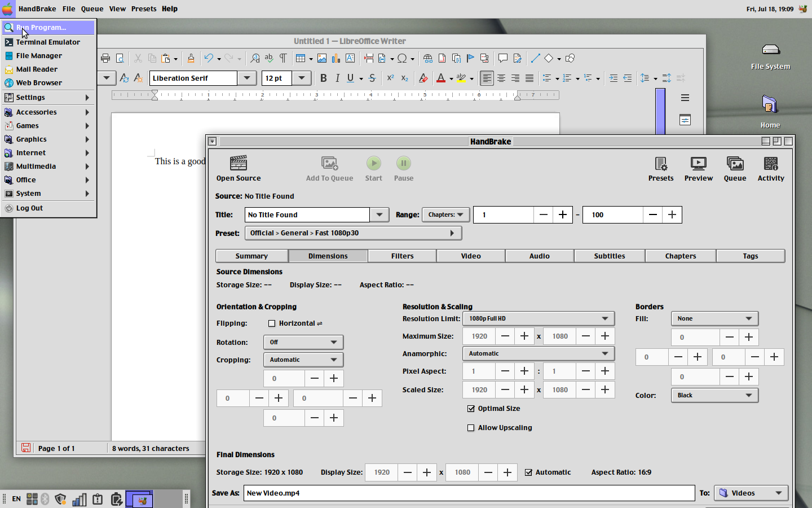The width and height of the screenshot is (812, 508).
Task: Toggle Automatic display size checkbox
Action: [x=528, y=472]
